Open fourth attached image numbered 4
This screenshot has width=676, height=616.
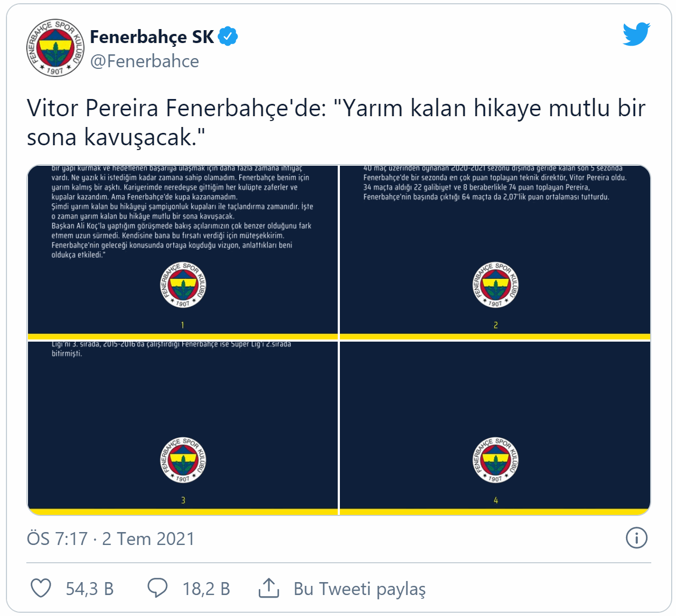coord(495,428)
